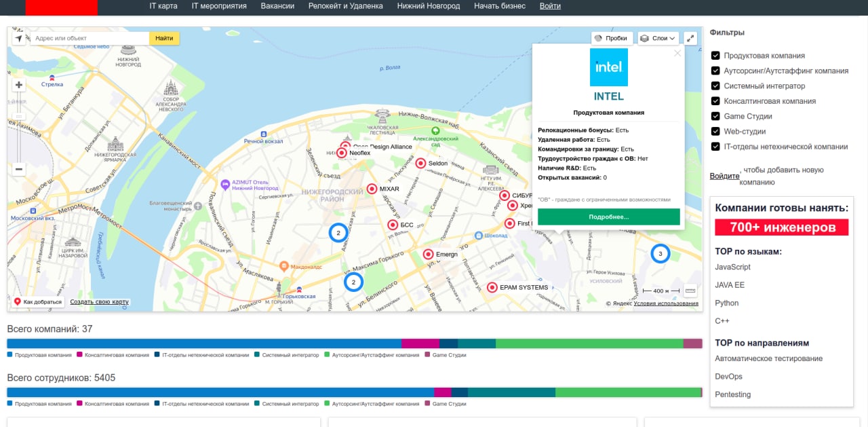Zoom out the map with minus button

19,169
